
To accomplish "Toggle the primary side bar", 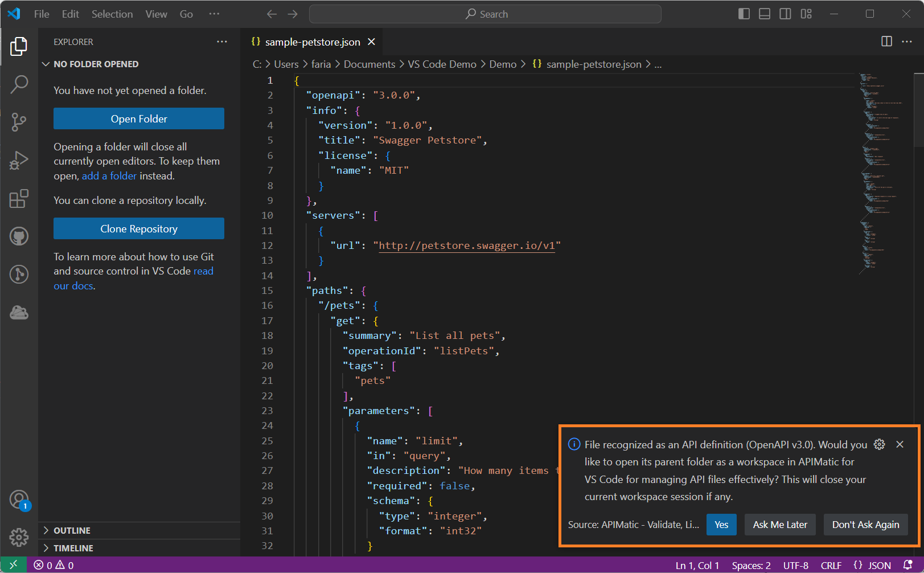I will tap(744, 14).
